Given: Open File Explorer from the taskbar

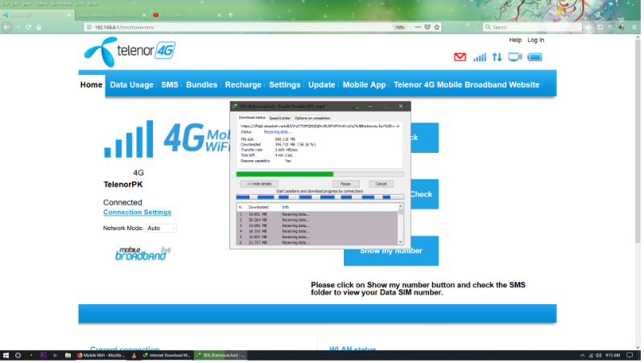Looking at the screenshot, I should (68, 357).
